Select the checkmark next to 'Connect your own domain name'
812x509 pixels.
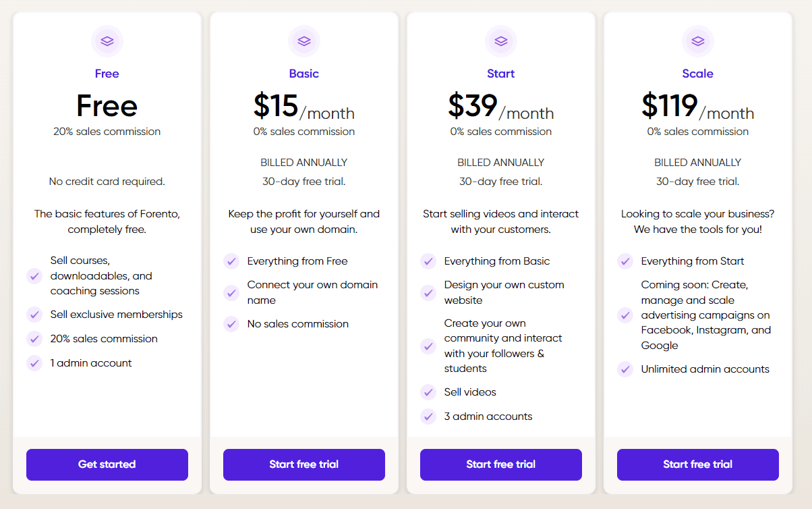tap(231, 292)
